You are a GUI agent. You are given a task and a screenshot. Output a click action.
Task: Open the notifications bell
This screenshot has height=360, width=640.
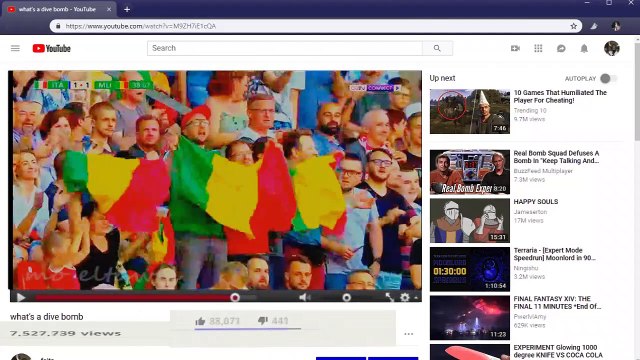tap(584, 48)
